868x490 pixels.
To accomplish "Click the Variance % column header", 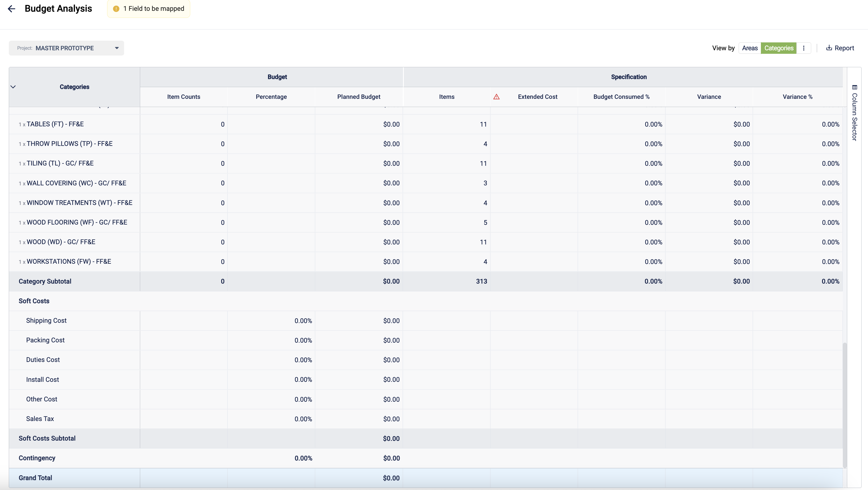I will (797, 97).
